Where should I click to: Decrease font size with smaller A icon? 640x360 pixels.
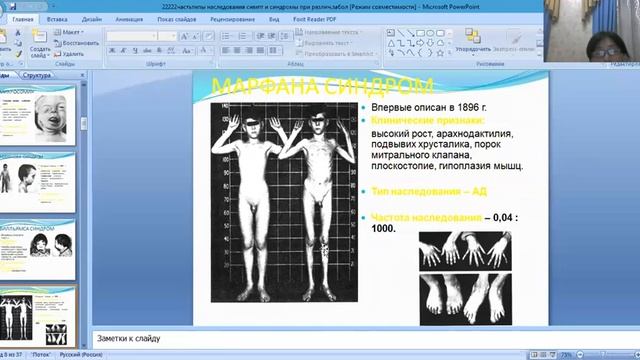coord(195,36)
